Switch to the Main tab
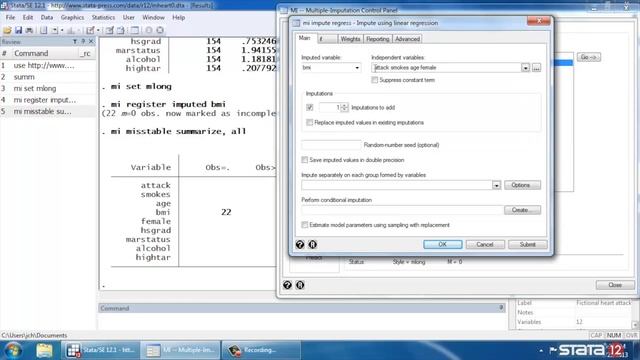 (304, 38)
